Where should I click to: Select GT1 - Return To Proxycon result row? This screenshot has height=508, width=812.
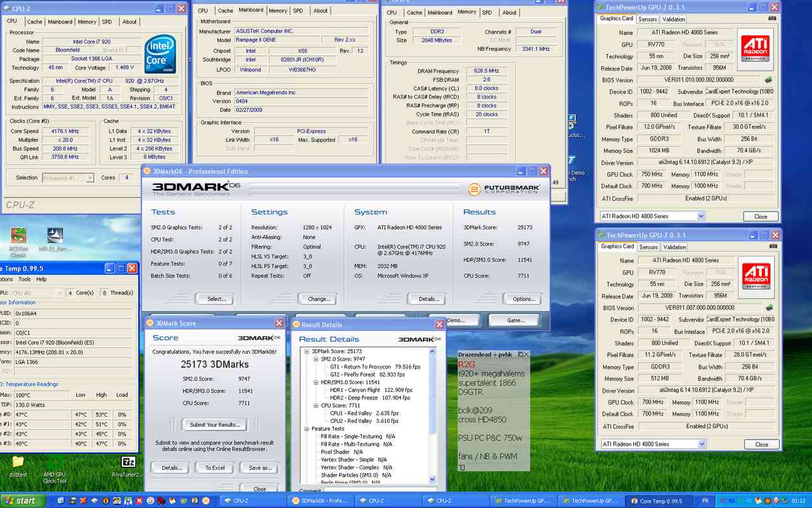[x=376, y=366]
